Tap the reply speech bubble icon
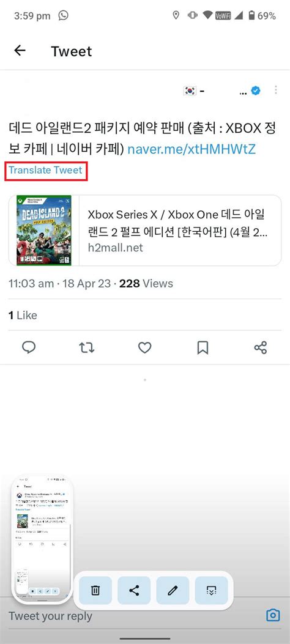This screenshot has width=290, height=644. pos(29,348)
